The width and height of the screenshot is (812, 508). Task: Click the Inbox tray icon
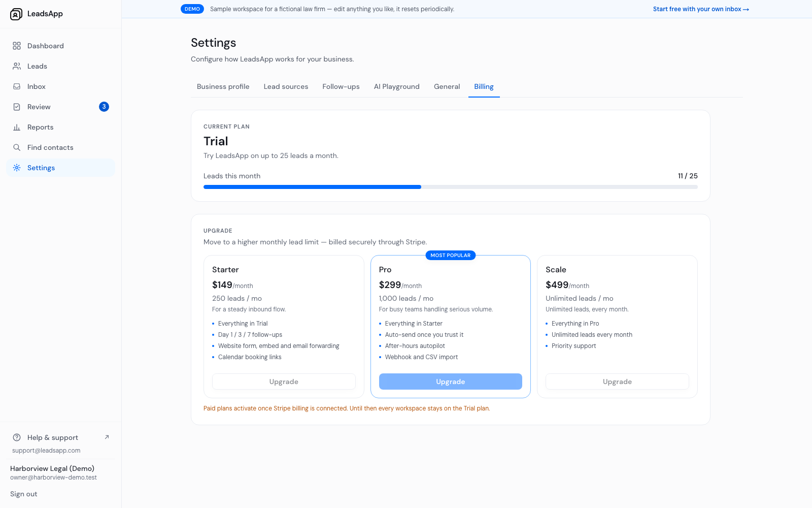[17, 86]
